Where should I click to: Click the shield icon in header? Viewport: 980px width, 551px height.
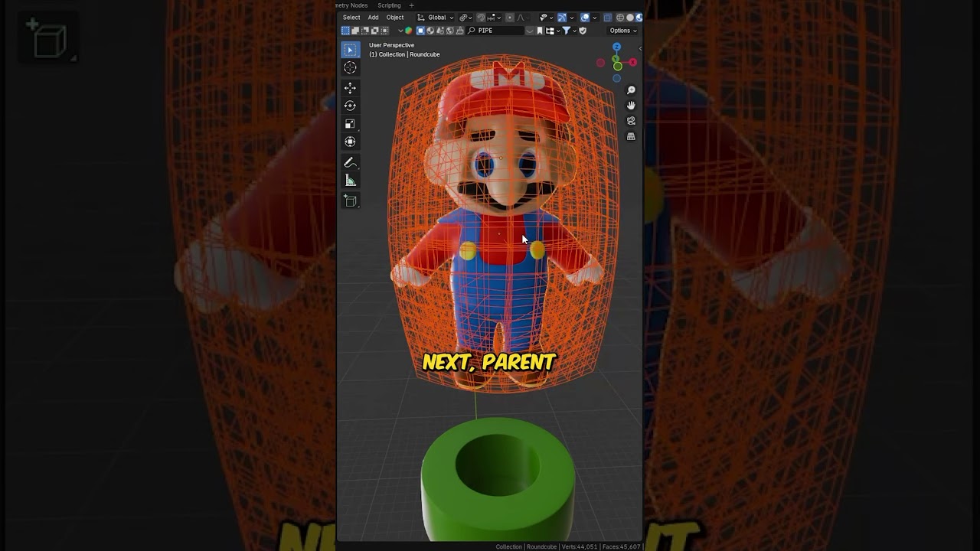583,31
